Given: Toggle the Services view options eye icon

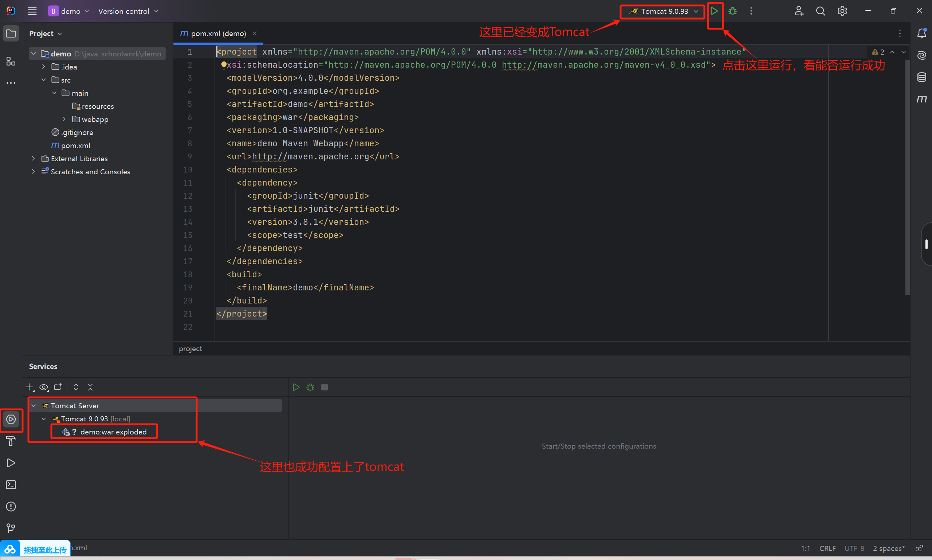Looking at the screenshot, I should pos(44,387).
